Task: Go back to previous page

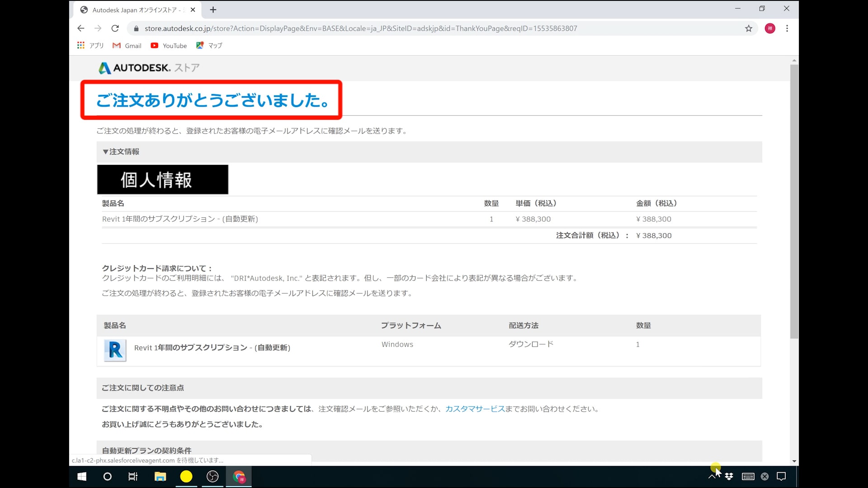Action: 81,28
